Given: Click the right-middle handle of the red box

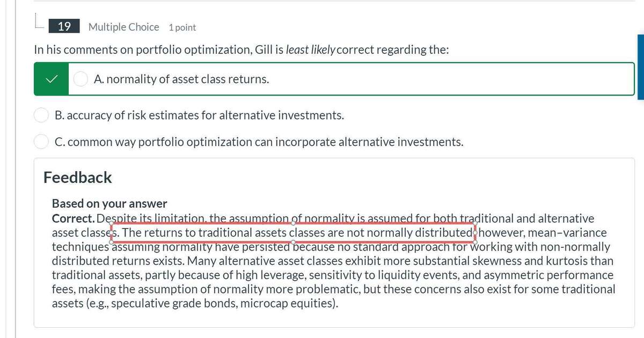Looking at the screenshot, I should coord(475,233).
